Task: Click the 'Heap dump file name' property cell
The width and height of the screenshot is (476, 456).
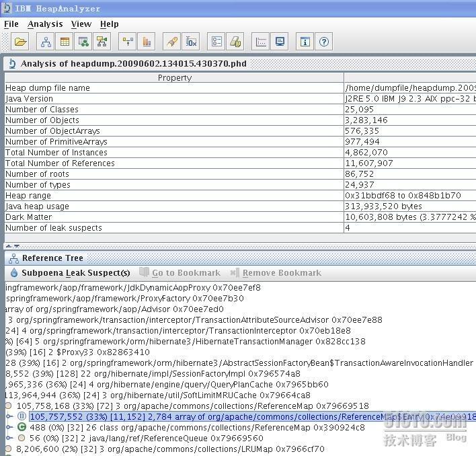Action: [174, 87]
